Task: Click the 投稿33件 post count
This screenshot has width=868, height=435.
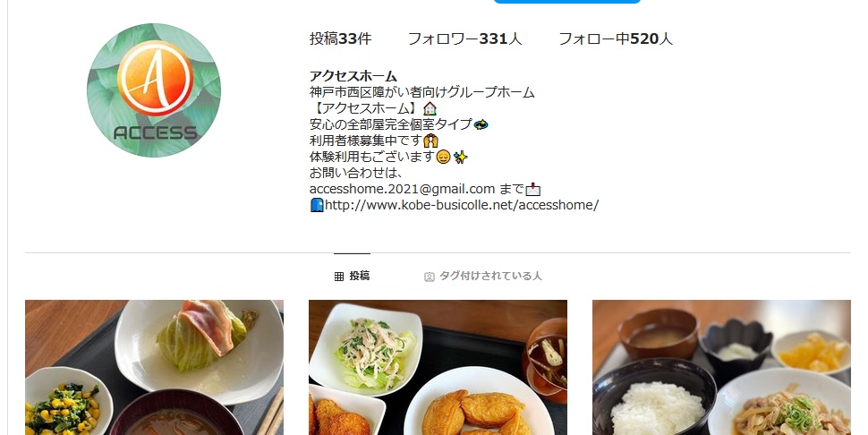Action: 340,38
